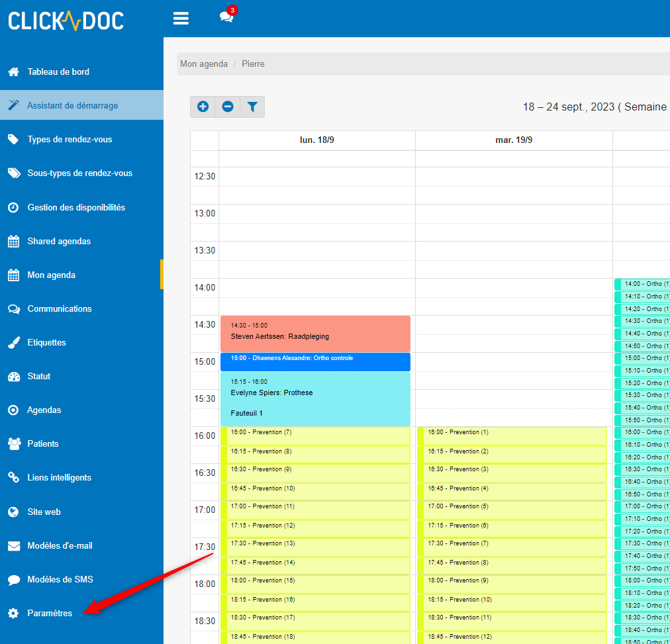
Task: Go to Shared agendas
Action: (59, 242)
